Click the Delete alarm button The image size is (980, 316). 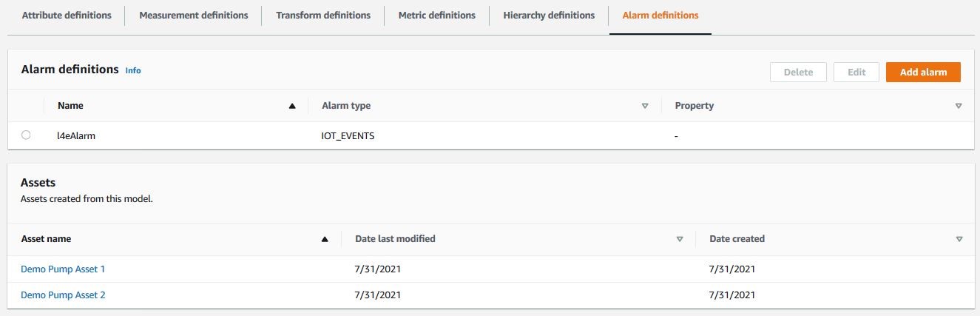(x=799, y=72)
